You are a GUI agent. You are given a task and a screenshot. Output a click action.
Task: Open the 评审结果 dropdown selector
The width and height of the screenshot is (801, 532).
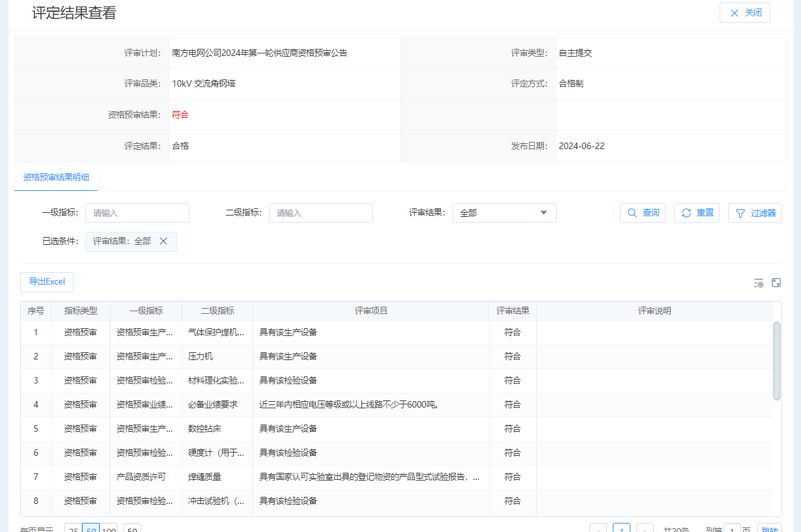505,213
